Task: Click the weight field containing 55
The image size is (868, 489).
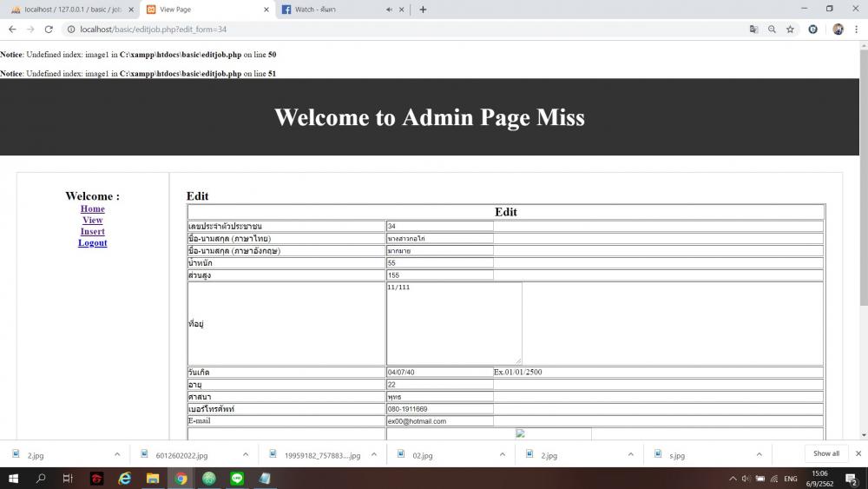Action: (439, 262)
